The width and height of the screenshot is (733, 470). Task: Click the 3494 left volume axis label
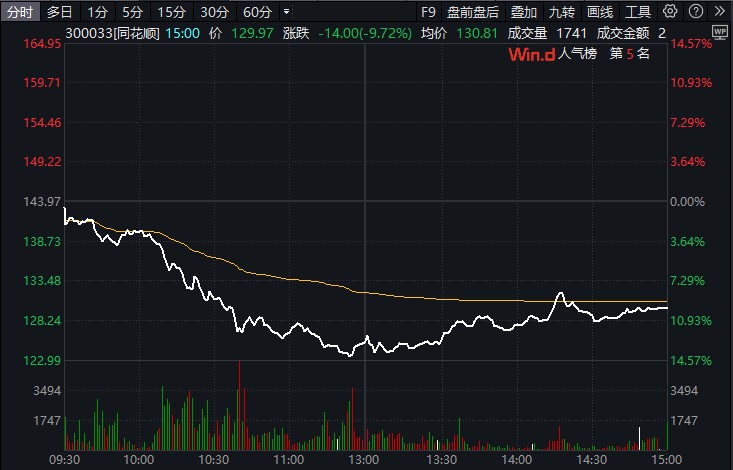pyautogui.click(x=47, y=390)
